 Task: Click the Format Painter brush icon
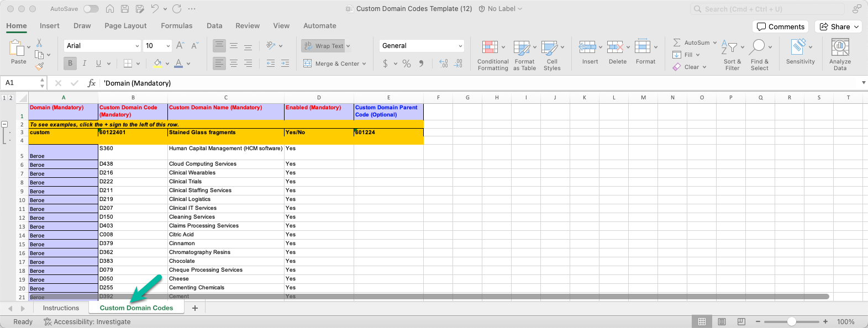tap(39, 66)
